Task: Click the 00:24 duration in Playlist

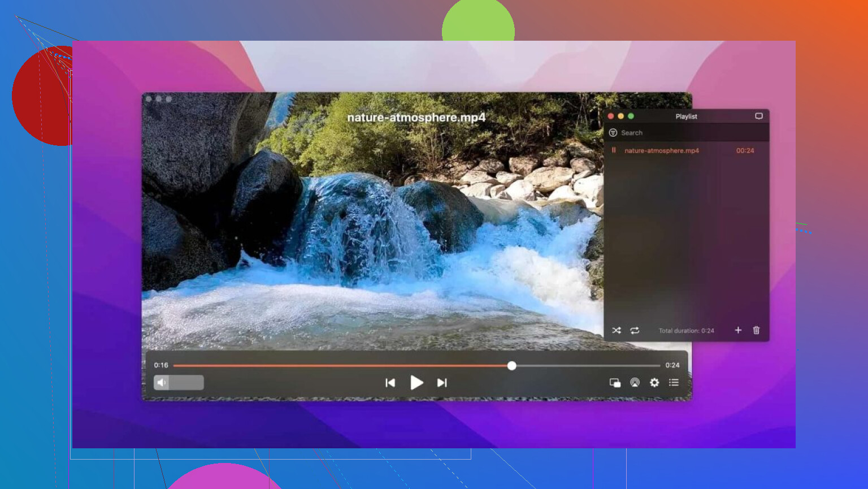Action: 745,150
